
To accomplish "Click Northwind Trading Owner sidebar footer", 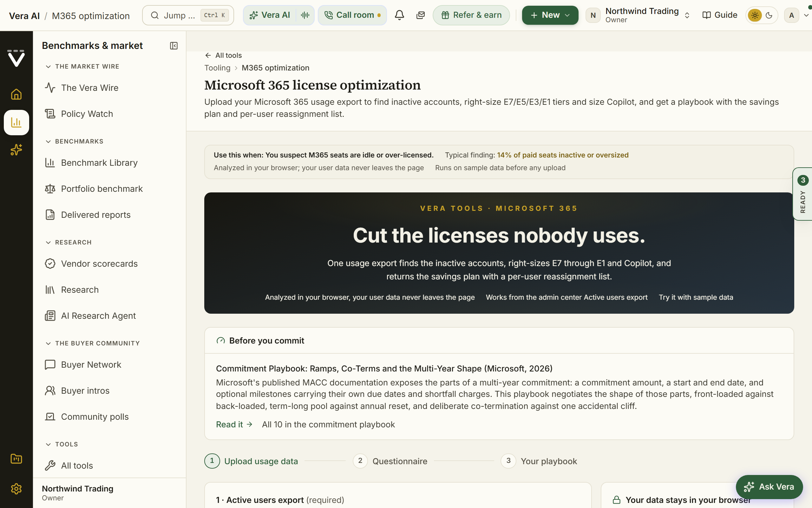I will [x=109, y=493].
